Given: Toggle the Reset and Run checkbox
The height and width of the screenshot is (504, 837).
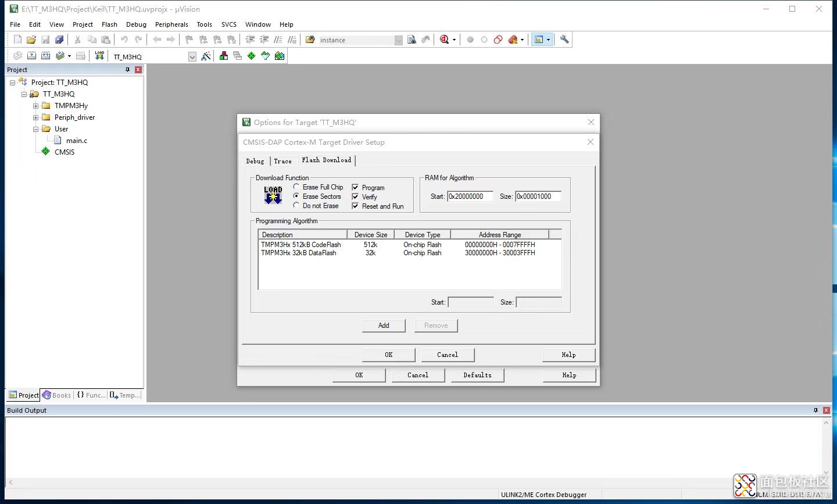Looking at the screenshot, I should coord(355,206).
